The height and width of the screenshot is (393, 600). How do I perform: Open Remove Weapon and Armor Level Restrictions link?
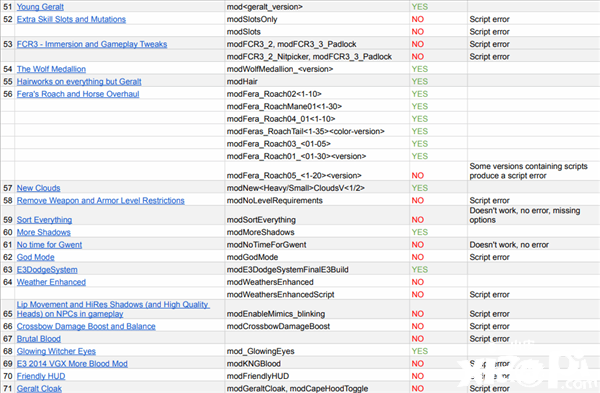(101, 201)
